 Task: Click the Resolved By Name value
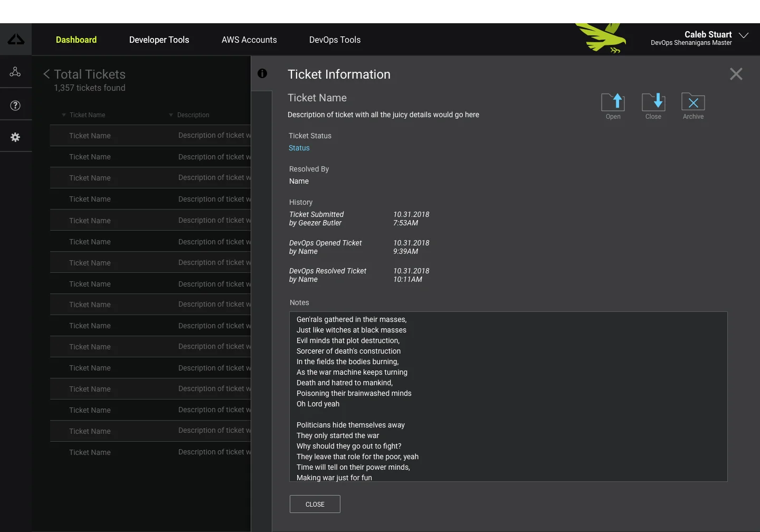pyautogui.click(x=299, y=181)
